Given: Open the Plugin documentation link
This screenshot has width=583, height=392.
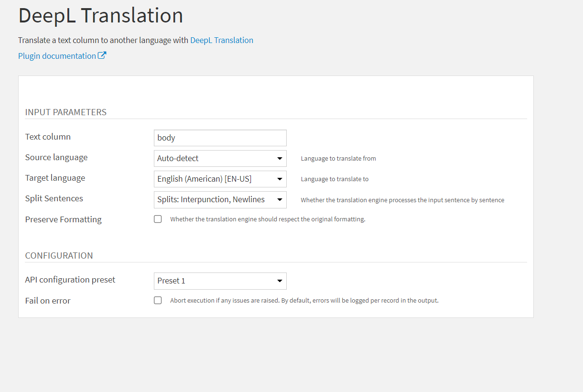Looking at the screenshot, I should pos(57,56).
